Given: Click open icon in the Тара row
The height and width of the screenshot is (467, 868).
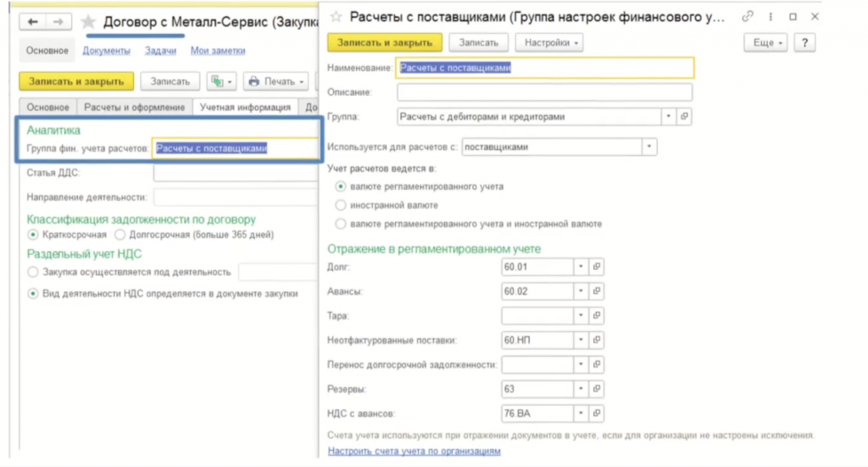Looking at the screenshot, I should (x=596, y=315).
